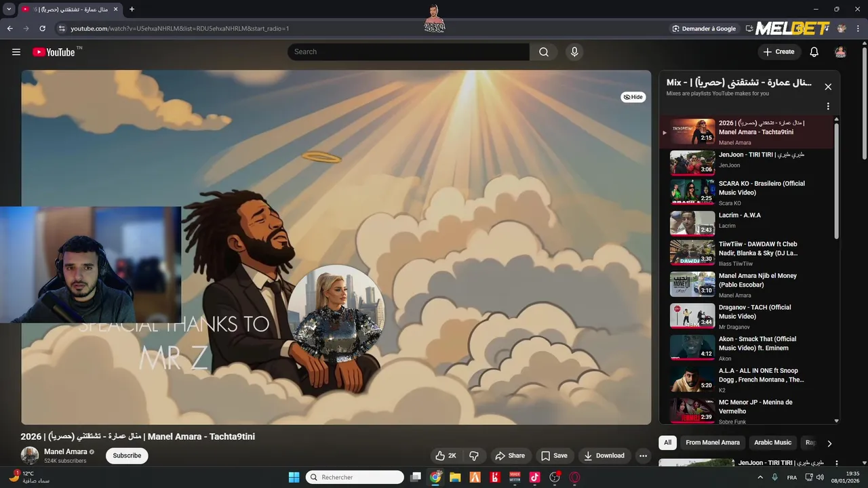Subscribe to Manel Amara channel
868x488 pixels.
tap(127, 455)
